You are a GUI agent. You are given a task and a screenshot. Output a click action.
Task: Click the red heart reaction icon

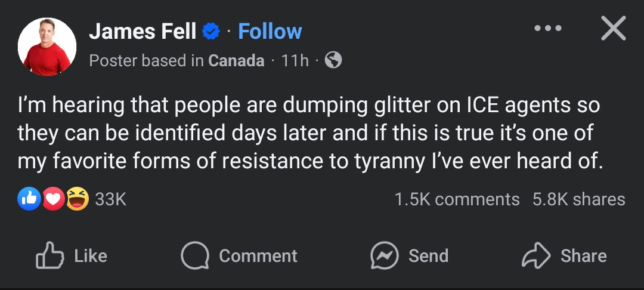click(54, 199)
